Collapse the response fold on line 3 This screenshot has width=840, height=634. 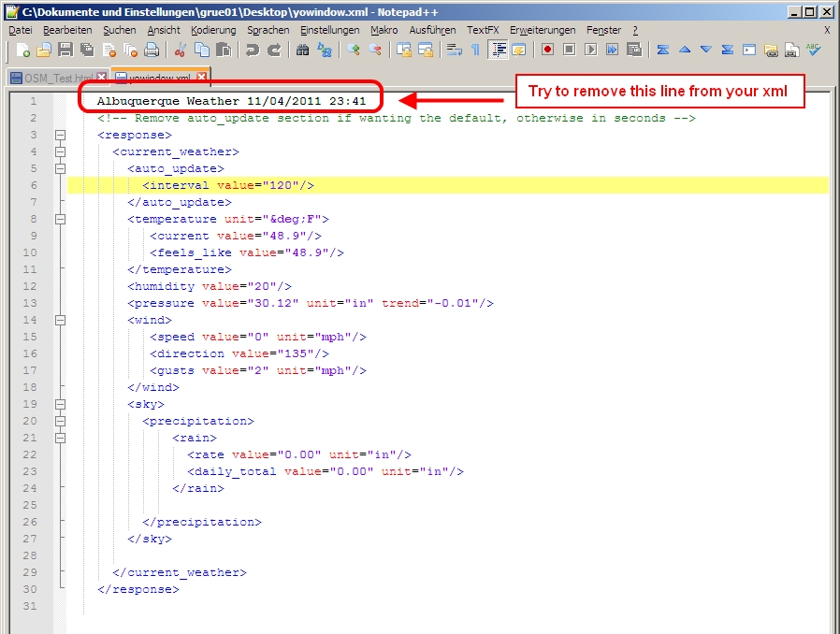click(60, 135)
